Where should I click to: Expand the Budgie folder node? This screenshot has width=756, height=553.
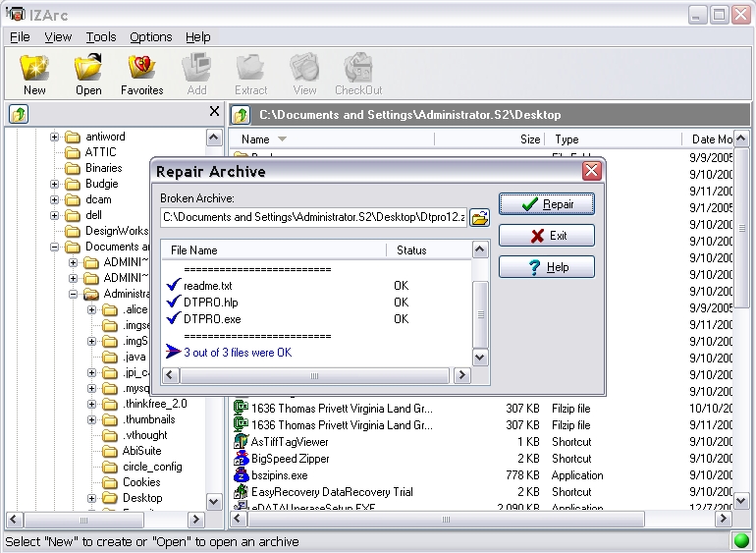click(54, 184)
